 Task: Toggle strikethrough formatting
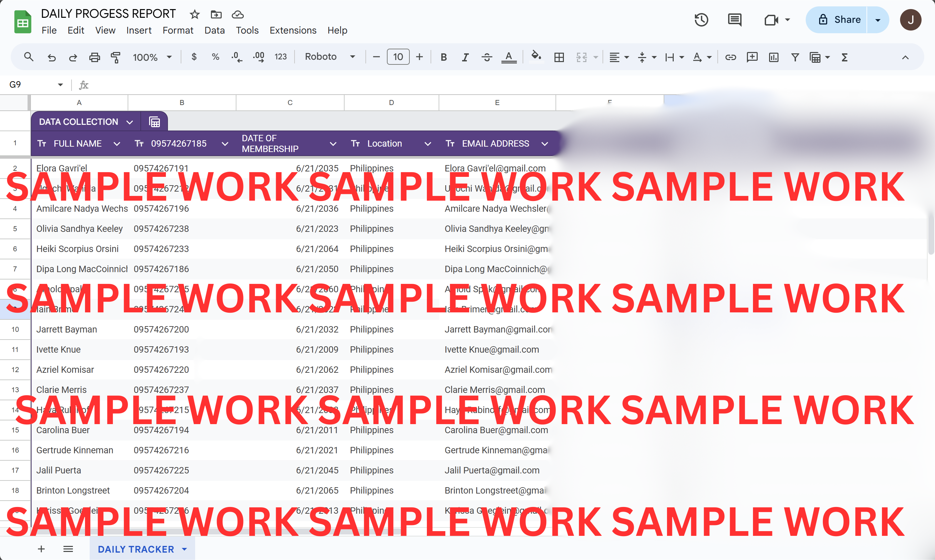click(487, 57)
